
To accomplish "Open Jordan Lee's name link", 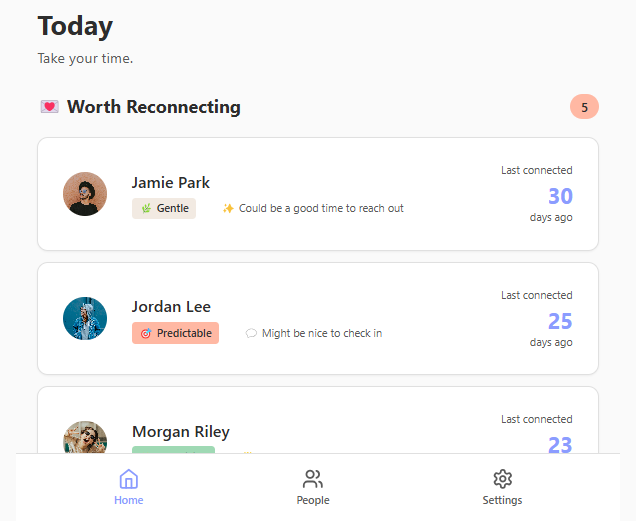I will tap(171, 307).
